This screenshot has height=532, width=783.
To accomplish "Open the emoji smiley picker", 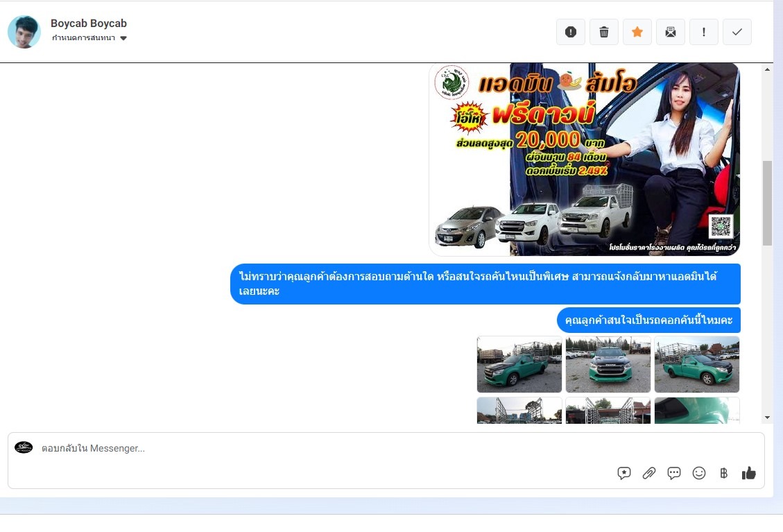I will point(699,473).
